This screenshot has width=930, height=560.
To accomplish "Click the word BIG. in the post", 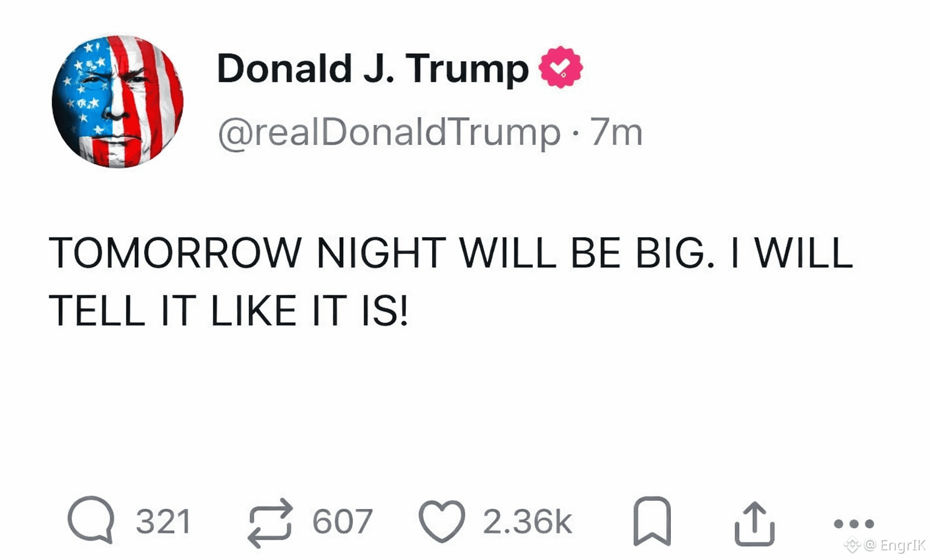I will click(x=671, y=253).
